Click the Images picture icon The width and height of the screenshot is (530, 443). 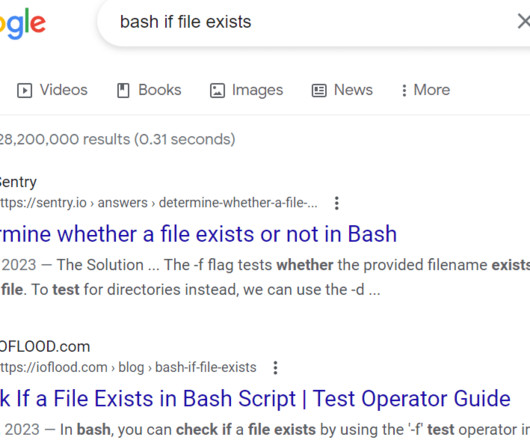217,91
